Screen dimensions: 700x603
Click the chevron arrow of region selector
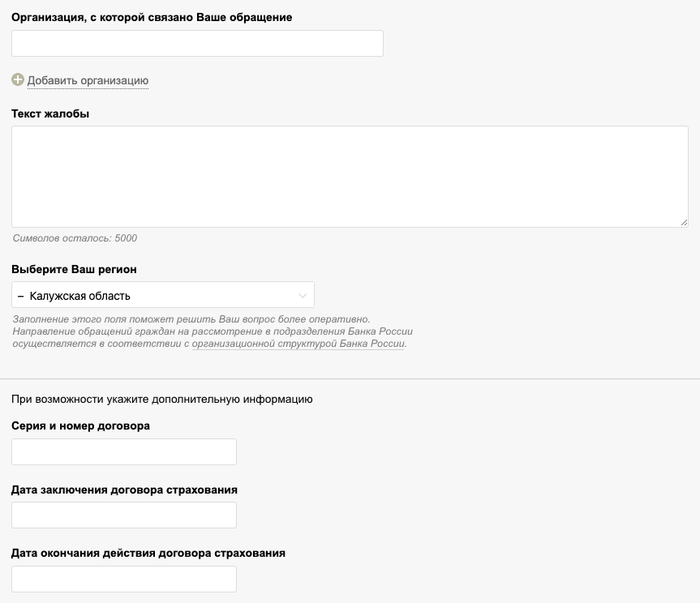click(302, 295)
